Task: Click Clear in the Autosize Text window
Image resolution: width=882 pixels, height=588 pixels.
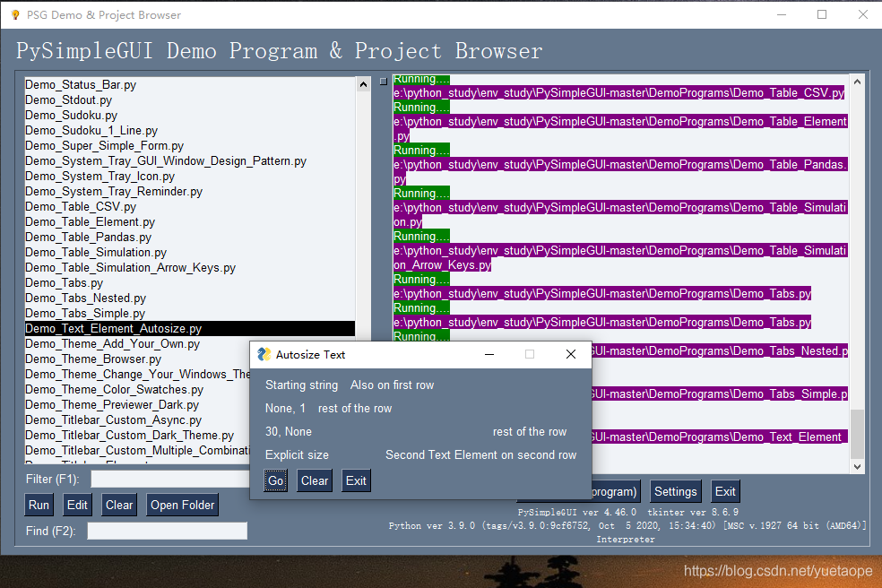Action: point(314,480)
